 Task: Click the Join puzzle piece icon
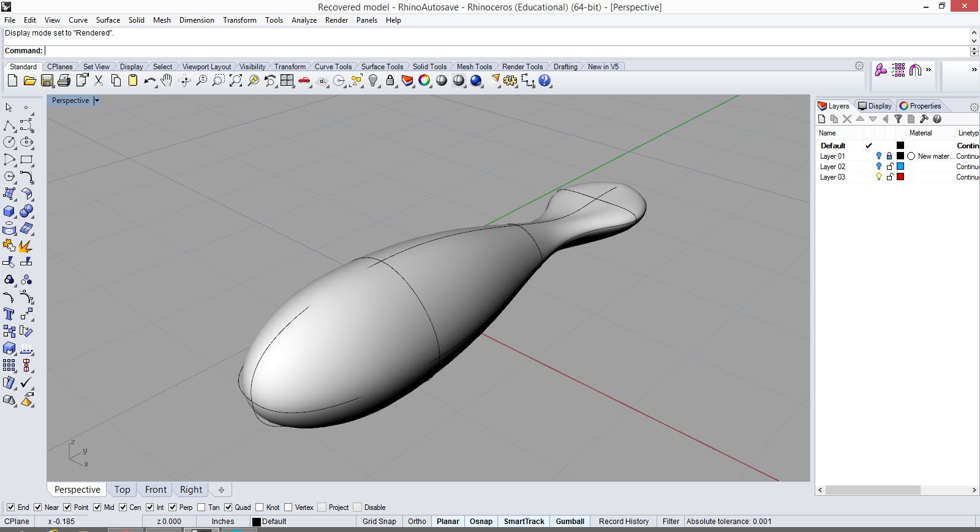click(9, 246)
